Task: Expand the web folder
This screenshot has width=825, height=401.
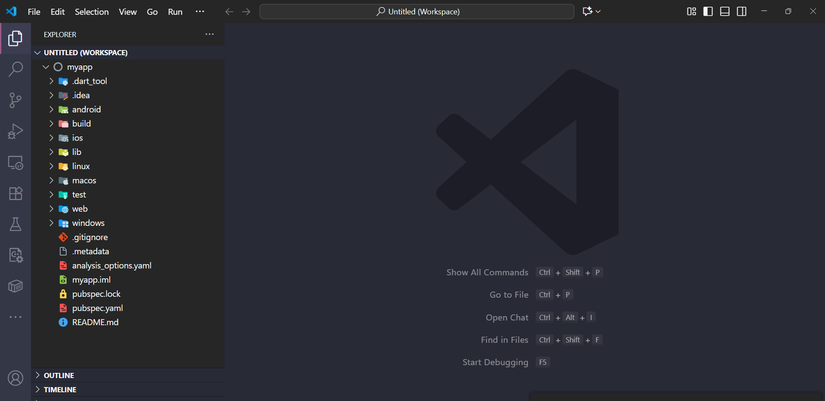Action: pyautogui.click(x=128, y=209)
